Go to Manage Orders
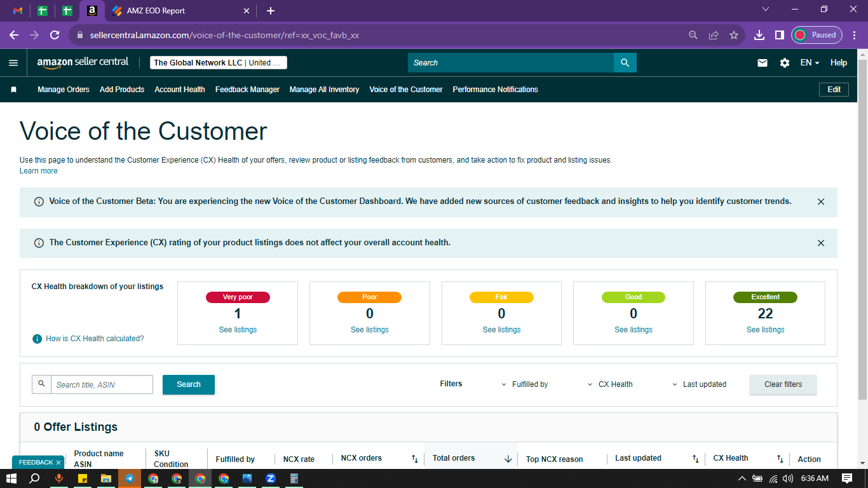Screen dimensions: 868x488 [64, 90]
